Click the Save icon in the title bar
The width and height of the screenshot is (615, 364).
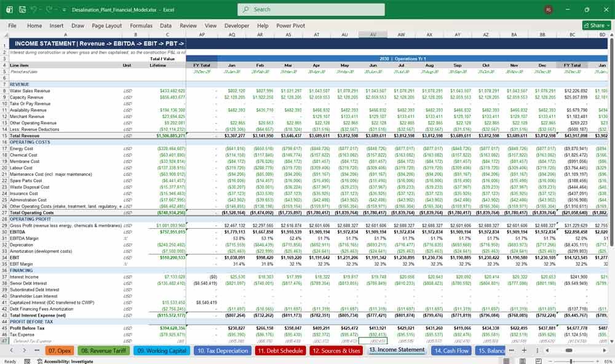tap(22, 9)
